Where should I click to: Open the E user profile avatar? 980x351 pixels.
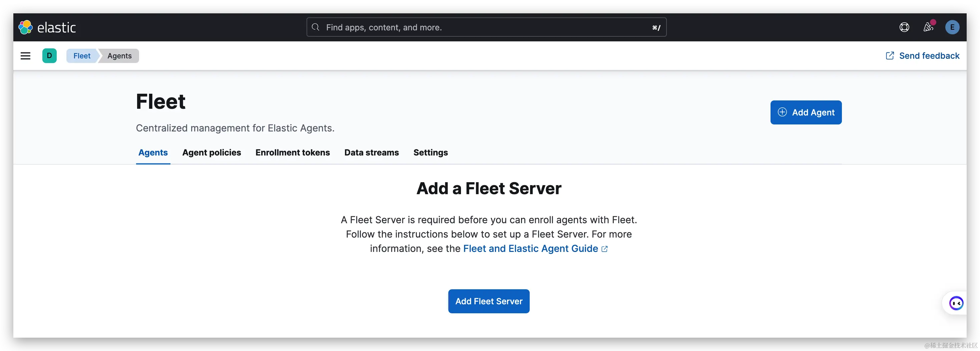[x=952, y=27]
